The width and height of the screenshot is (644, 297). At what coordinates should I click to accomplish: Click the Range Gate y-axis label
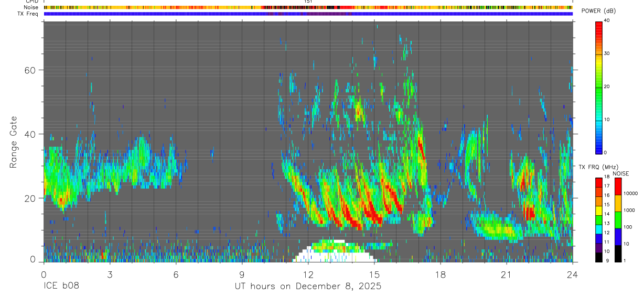(13, 142)
